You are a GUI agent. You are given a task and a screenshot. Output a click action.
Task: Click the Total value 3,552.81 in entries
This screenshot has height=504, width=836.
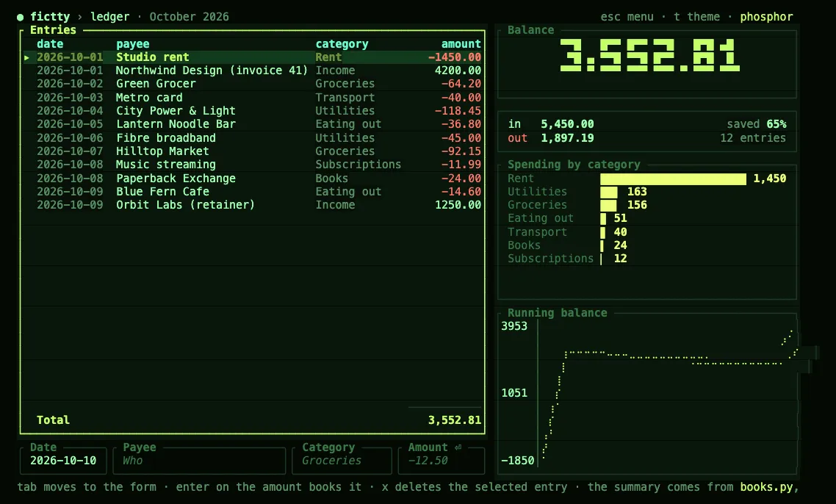pyautogui.click(x=455, y=420)
